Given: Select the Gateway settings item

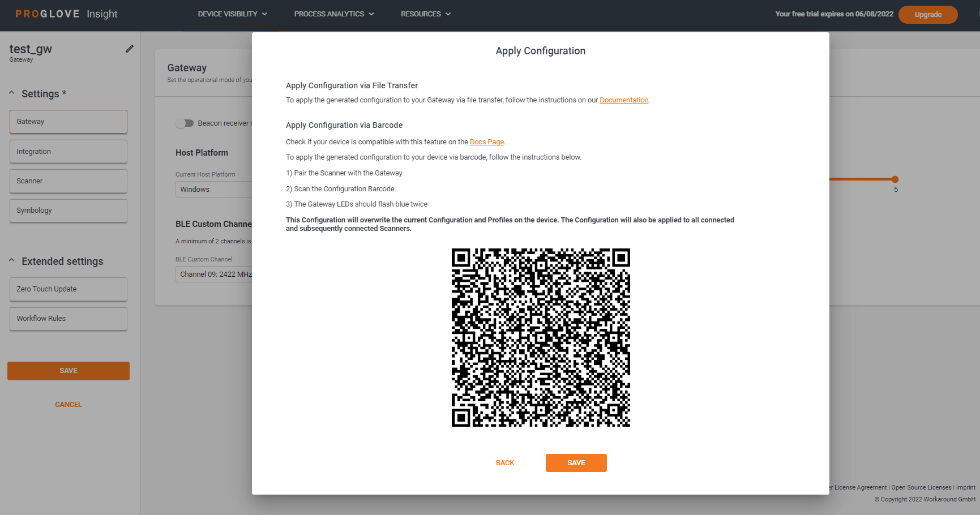Looking at the screenshot, I should point(69,122).
